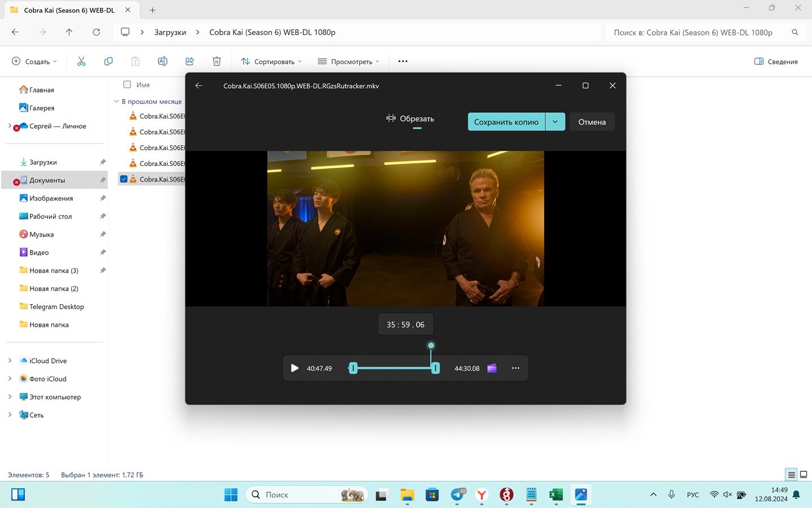Open Yandex Browser from taskbar

pos(482,495)
